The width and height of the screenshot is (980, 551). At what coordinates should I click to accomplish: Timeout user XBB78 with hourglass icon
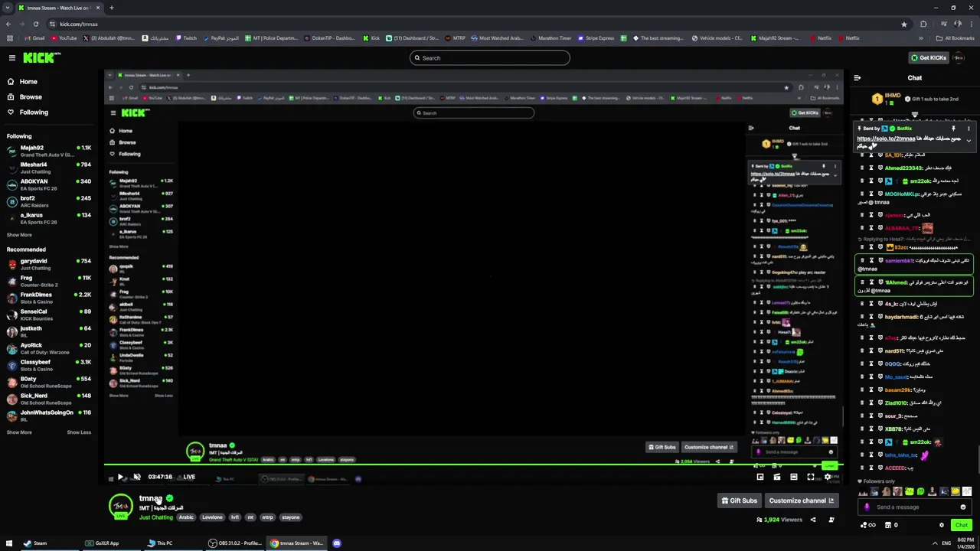pos(871,429)
